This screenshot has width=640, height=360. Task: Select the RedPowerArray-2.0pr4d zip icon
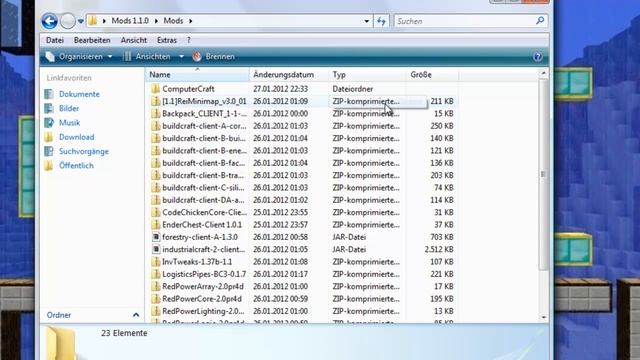(x=155, y=286)
